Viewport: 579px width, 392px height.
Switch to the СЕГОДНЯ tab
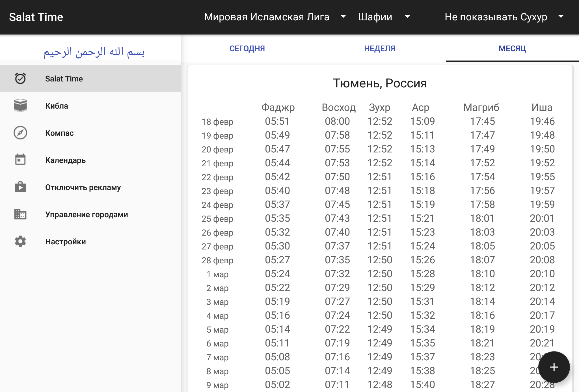(x=247, y=48)
